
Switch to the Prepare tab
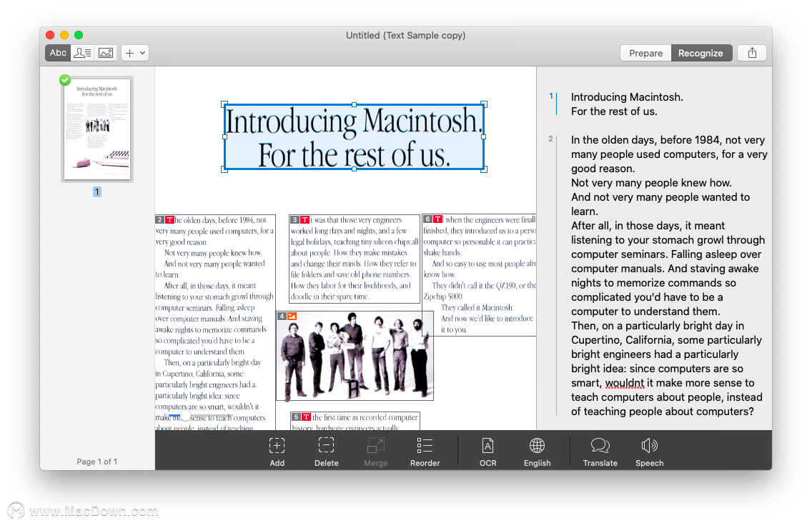point(645,53)
